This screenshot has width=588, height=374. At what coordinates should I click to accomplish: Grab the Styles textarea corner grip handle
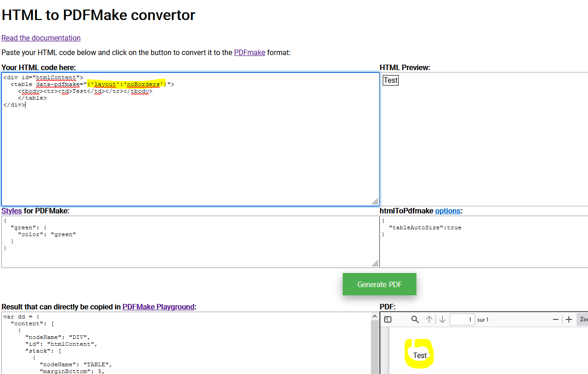(375, 263)
